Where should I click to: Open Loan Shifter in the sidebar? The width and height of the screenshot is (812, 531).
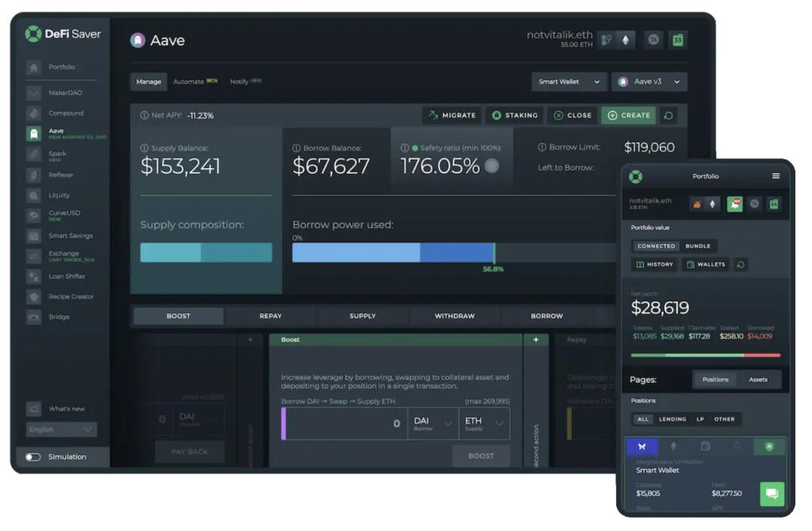(56, 277)
